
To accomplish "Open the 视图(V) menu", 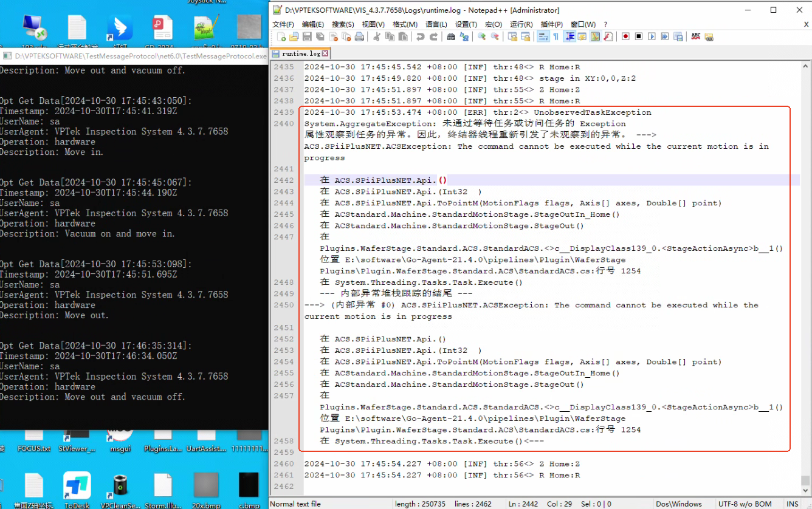I will 373,24.
